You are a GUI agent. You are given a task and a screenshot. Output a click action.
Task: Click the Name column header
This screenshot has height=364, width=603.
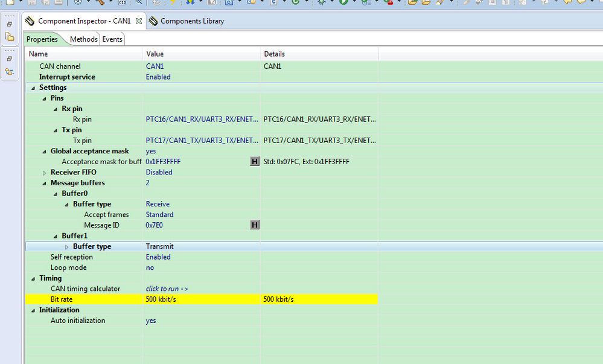[x=84, y=54]
